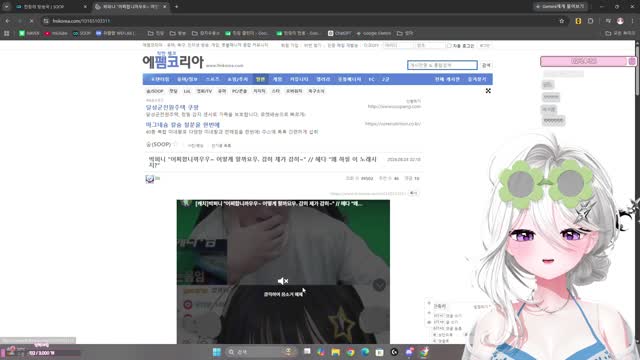Switch to the SOOP browser tab
Image resolution: width=640 pixels, height=360 pixels.
pyautogui.click(x=49, y=7)
